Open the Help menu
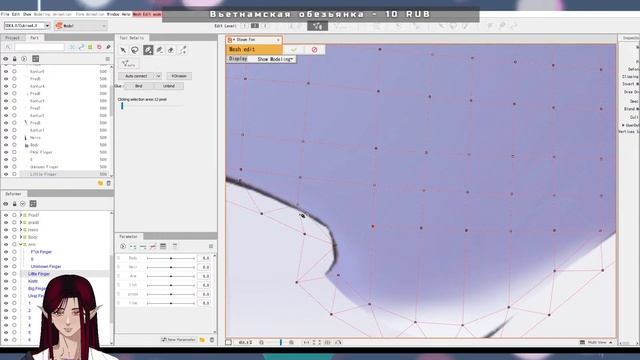This screenshot has height=360, width=640. click(x=126, y=14)
